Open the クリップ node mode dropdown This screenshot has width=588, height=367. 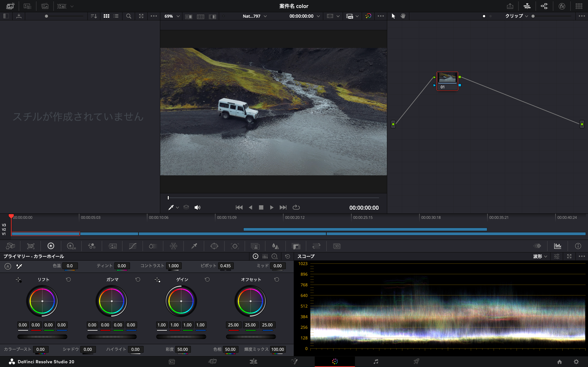517,16
